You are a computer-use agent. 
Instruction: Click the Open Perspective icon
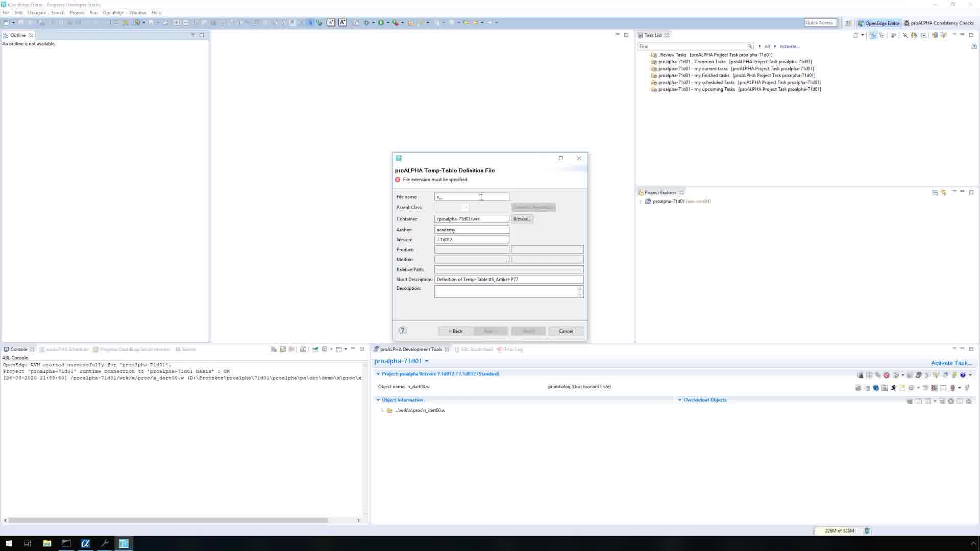[848, 23]
